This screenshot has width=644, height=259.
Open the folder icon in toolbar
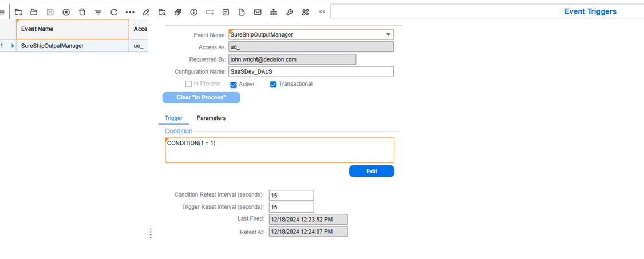(x=34, y=12)
